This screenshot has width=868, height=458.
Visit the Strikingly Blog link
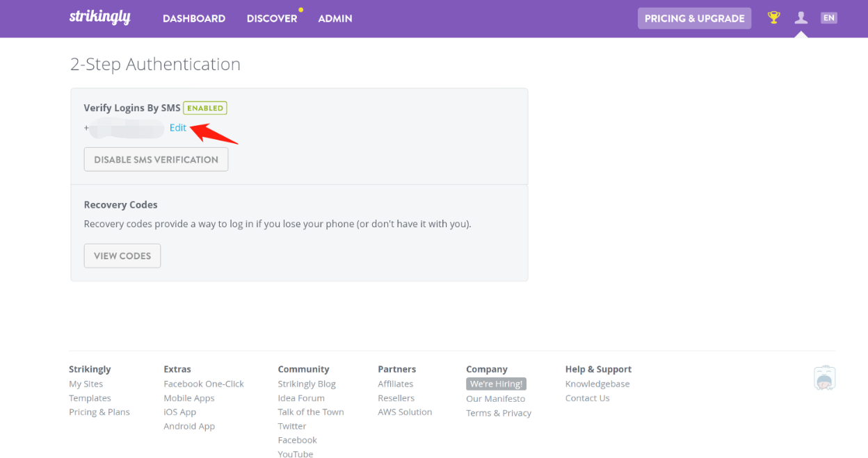pyautogui.click(x=307, y=384)
